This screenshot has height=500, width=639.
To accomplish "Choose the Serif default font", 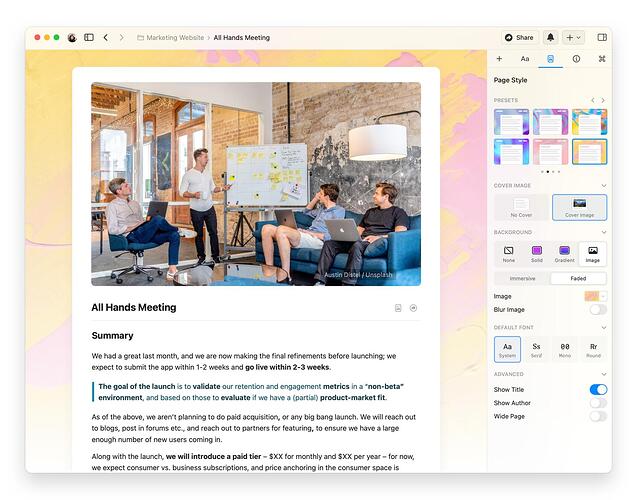I will click(x=536, y=349).
